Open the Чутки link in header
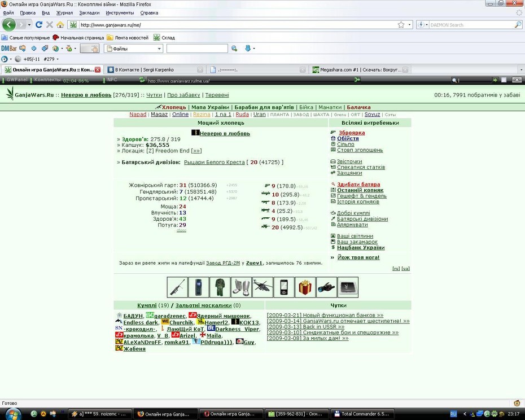The image size is (525, 420). [x=154, y=95]
